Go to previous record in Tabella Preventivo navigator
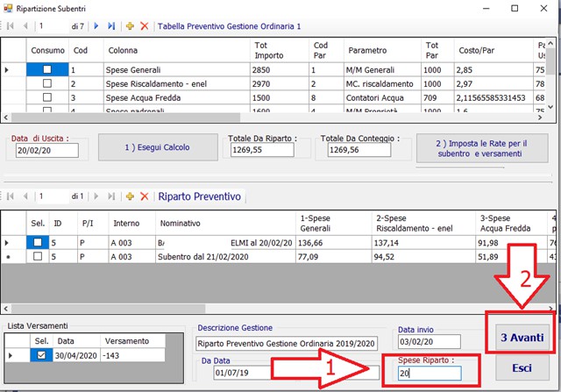 (25, 26)
